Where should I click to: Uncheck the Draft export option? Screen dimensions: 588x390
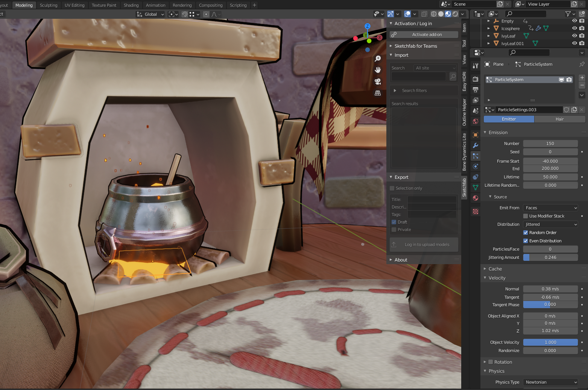(x=394, y=222)
